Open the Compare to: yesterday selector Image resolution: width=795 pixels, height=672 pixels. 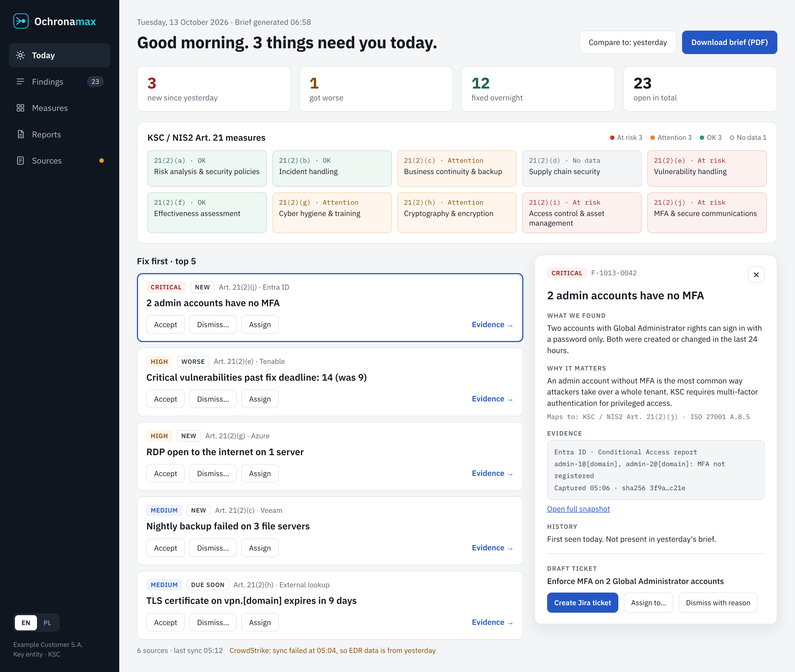point(628,42)
